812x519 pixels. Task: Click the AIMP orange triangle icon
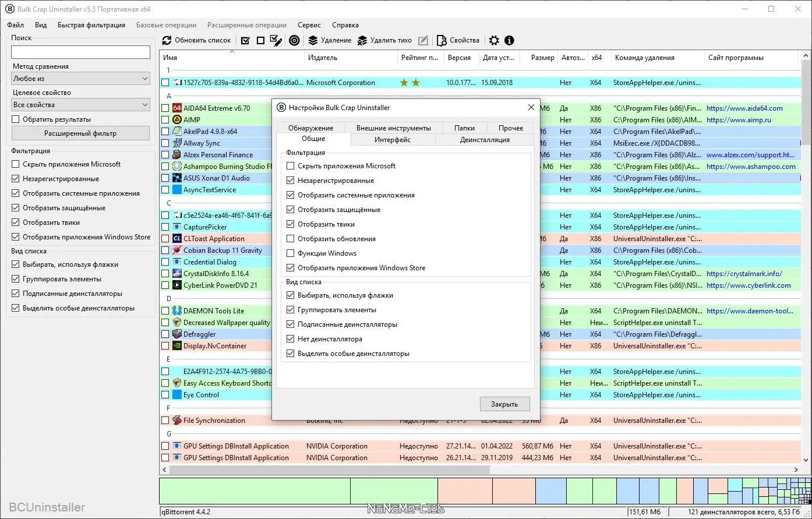tap(177, 120)
